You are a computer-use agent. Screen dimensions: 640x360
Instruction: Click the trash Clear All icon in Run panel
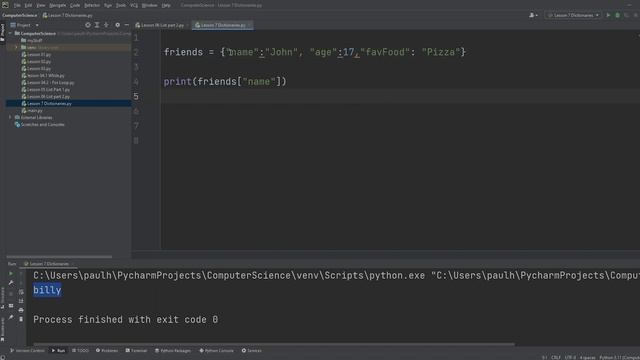click(21, 319)
